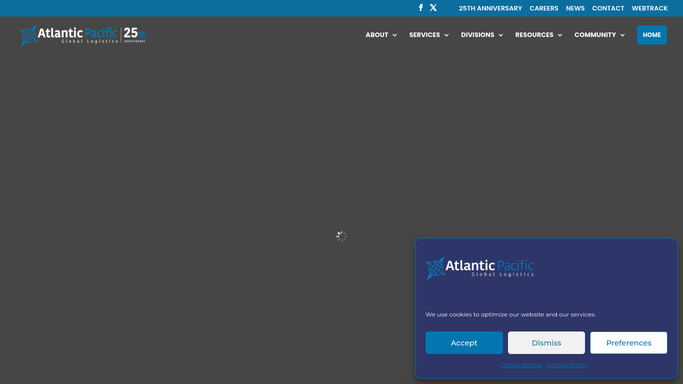Click the Atlantic Pacific logo in cookie banner
Image resolution: width=683 pixels, height=384 pixels.
tap(480, 268)
